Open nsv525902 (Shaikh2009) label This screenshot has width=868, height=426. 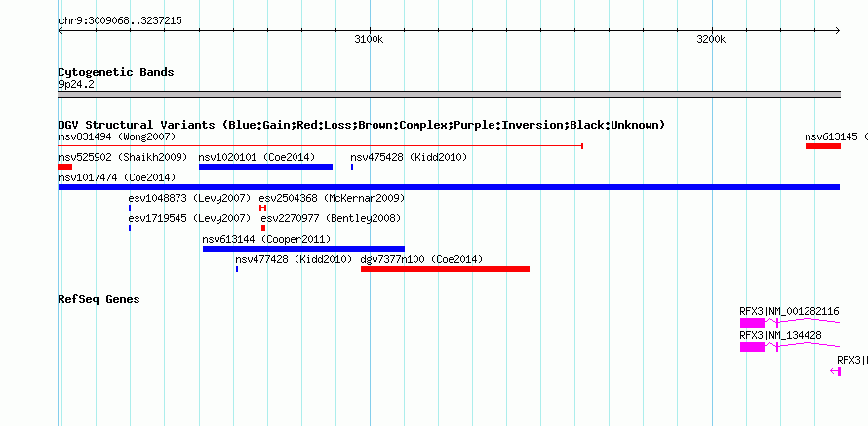pos(123,157)
